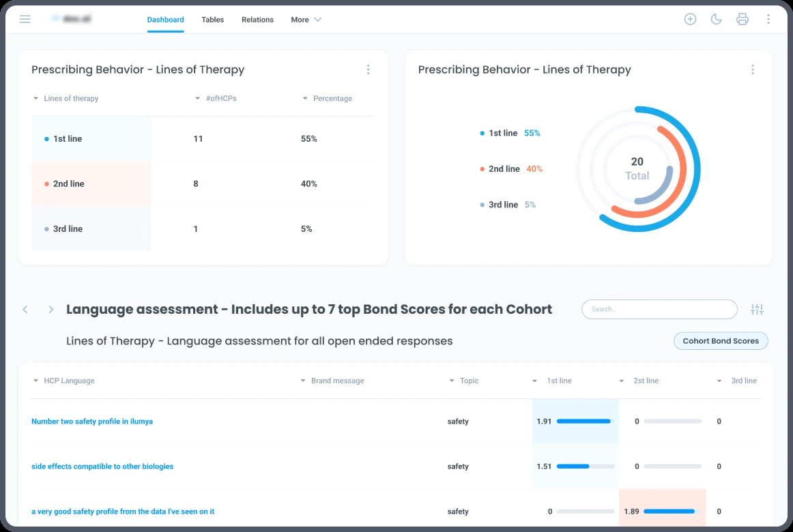Viewport: 793px width, 532px height.
Task: Click the 20 Total donut center
Action: click(x=637, y=168)
